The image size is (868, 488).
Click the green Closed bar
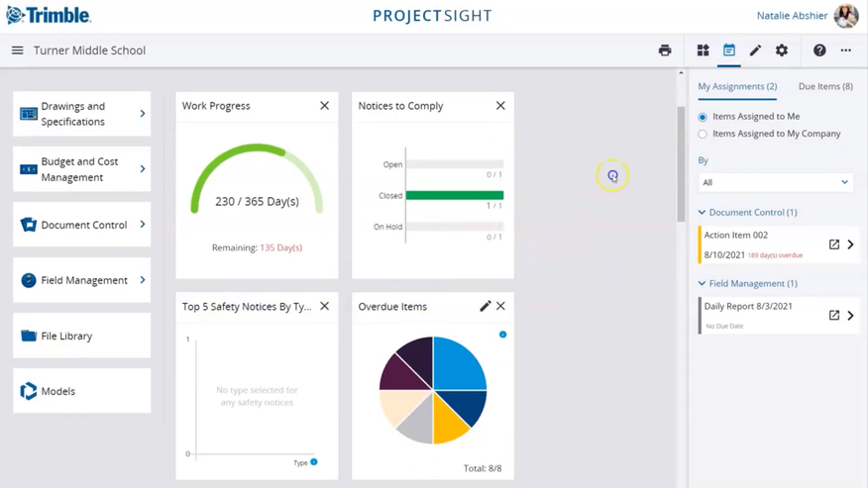(x=455, y=195)
